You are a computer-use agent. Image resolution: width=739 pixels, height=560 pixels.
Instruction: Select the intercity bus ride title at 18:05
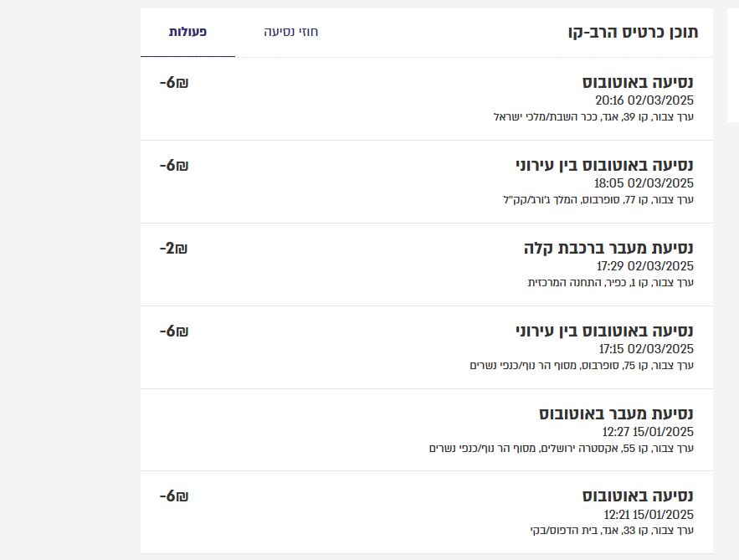coord(604,165)
